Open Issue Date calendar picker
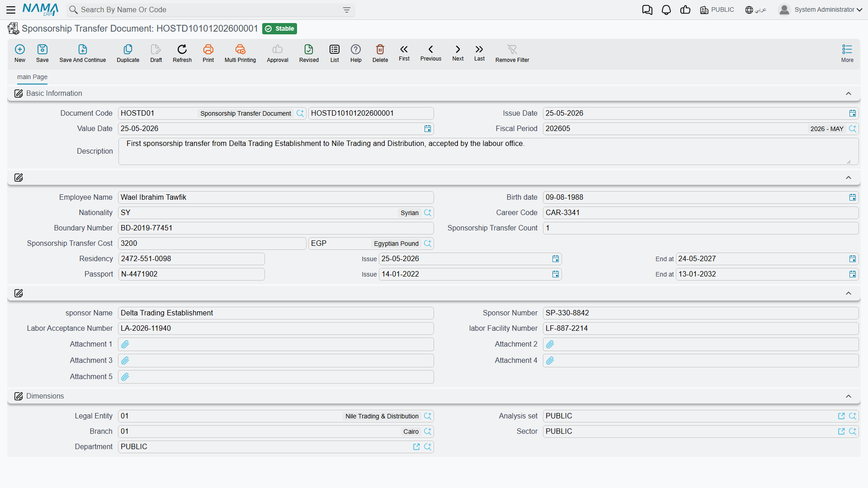The width and height of the screenshot is (868, 488). click(853, 113)
